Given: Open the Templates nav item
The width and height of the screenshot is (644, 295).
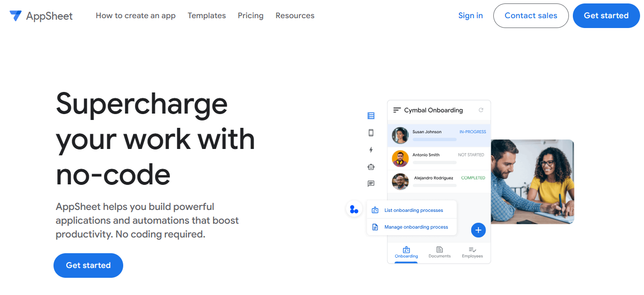Looking at the screenshot, I should click(x=207, y=16).
